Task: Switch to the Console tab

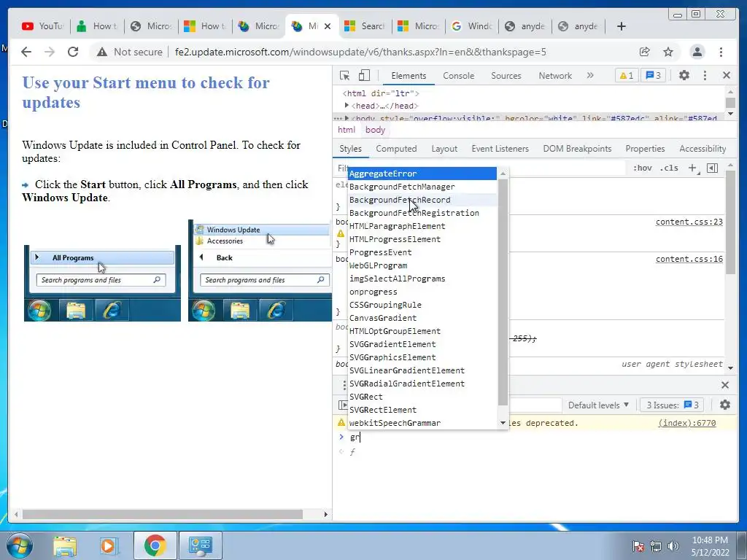Action: coord(458,76)
